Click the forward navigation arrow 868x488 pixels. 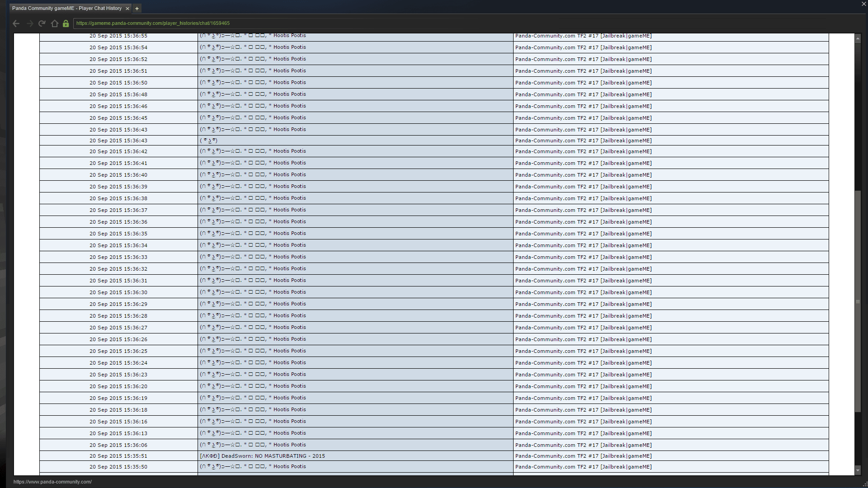click(x=30, y=23)
